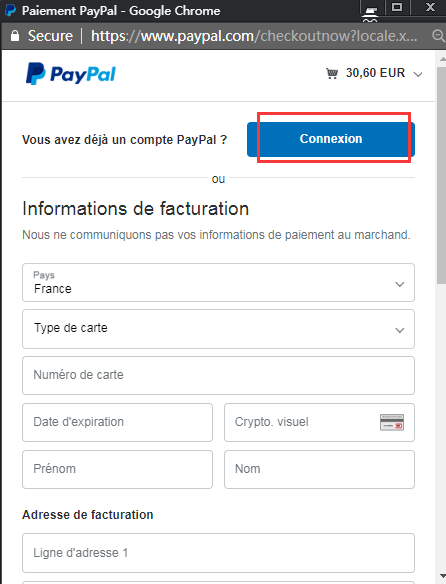The width and height of the screenshot is (446, 584).
Task: Click the scrollbar down arrow
Action: coord(442,576)
